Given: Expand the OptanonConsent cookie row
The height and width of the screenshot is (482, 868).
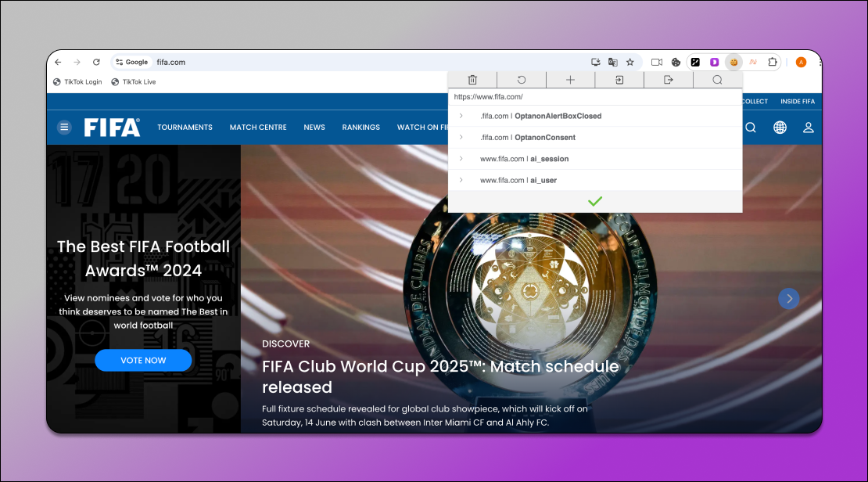Looking at the screenshot, I should coord(461,138).
